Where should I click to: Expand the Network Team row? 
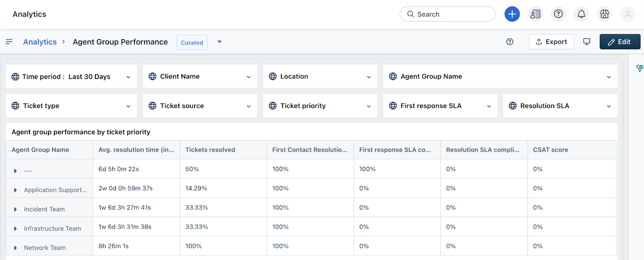click(16, 248)
